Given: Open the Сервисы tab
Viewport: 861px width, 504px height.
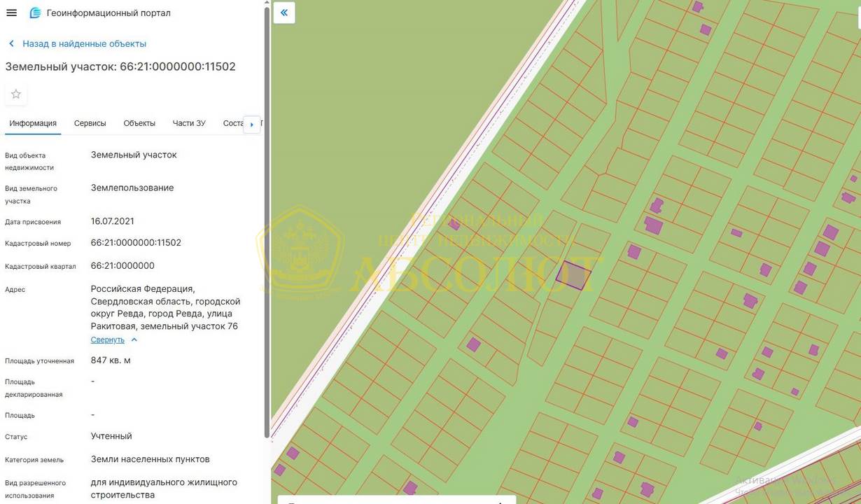Looking at the screenshot, I should [x=90, y=123].
